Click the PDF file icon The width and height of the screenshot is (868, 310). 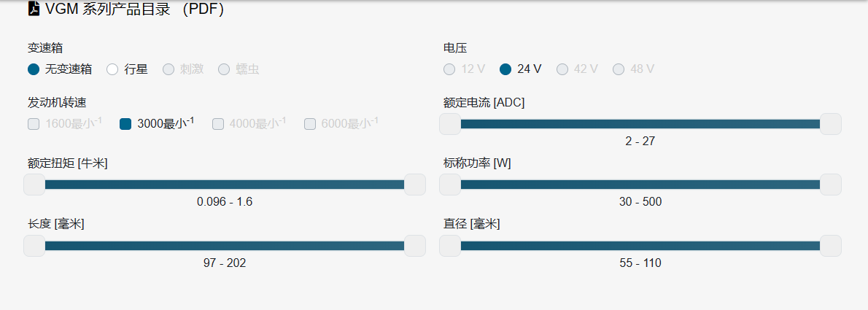point(34,9)
